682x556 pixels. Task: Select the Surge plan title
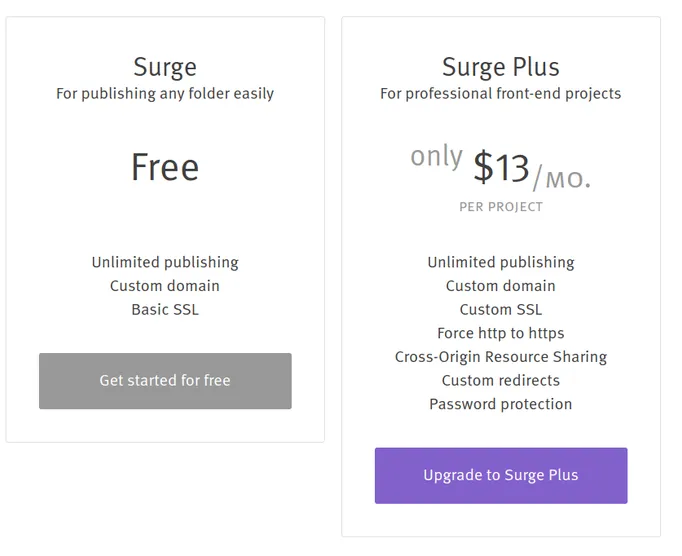165,67
